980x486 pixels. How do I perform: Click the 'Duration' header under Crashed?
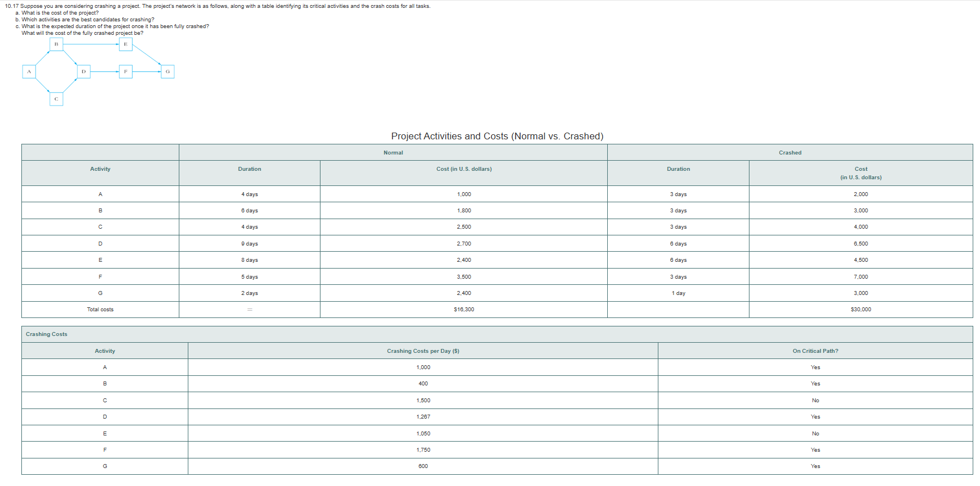(x=678, y=169)
